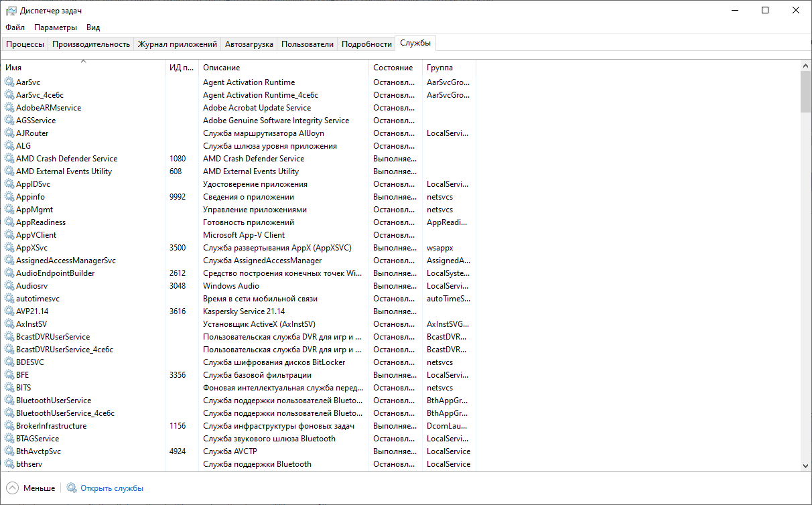Click the Audiosrv gear icon
Screen dimensions: 812x505
[9, 286]
